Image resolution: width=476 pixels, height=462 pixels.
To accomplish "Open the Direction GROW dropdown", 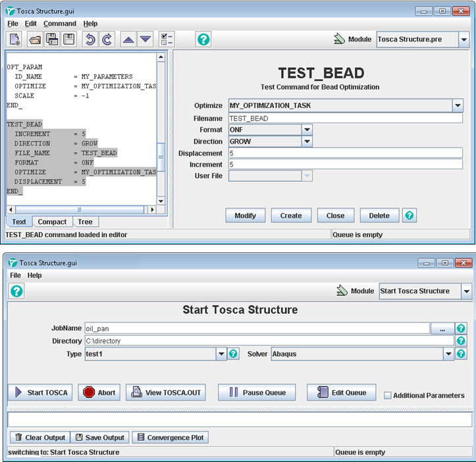I will (x=307, y=142).
